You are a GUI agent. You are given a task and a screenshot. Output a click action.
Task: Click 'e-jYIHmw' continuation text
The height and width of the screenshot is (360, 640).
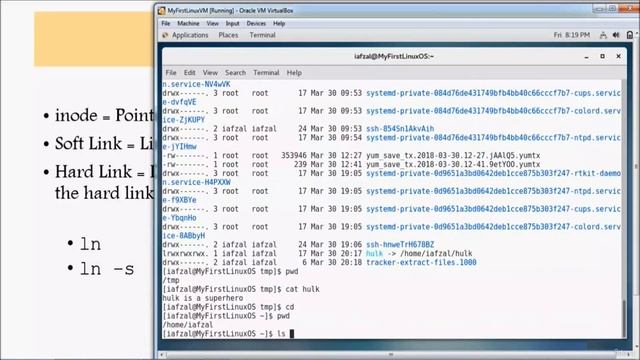(x=179, y=147)
